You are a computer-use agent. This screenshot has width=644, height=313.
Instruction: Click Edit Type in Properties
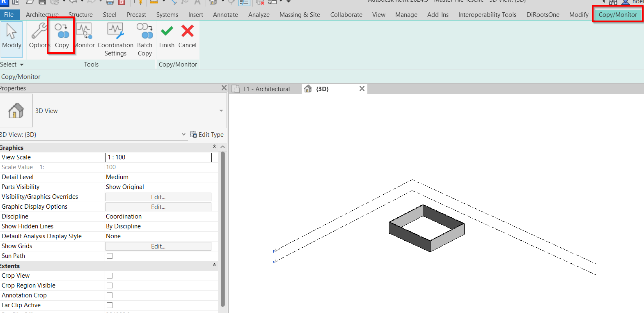(207, 135)
